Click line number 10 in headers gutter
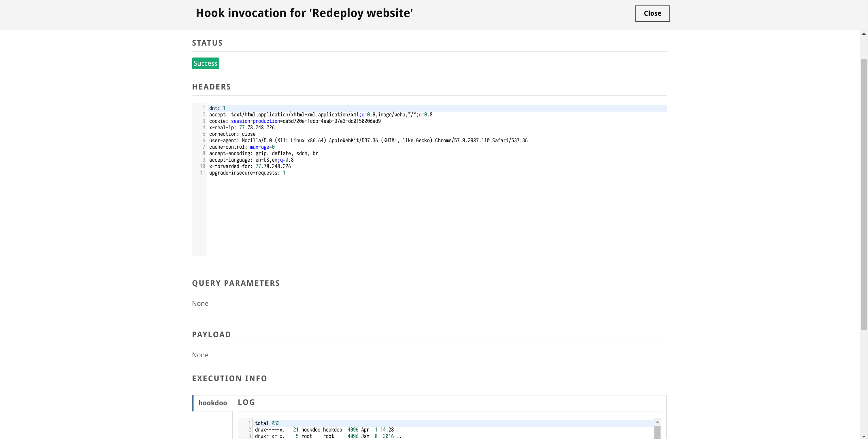The height and width of the screenshot is (439, 868). click(x=202, y=166)
